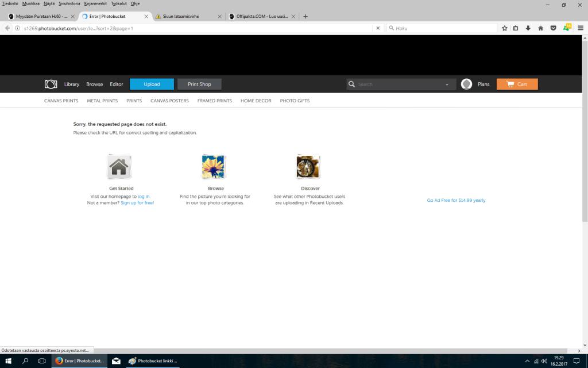
Task: Click the user profile avatar icon
Action: point(466,84)
